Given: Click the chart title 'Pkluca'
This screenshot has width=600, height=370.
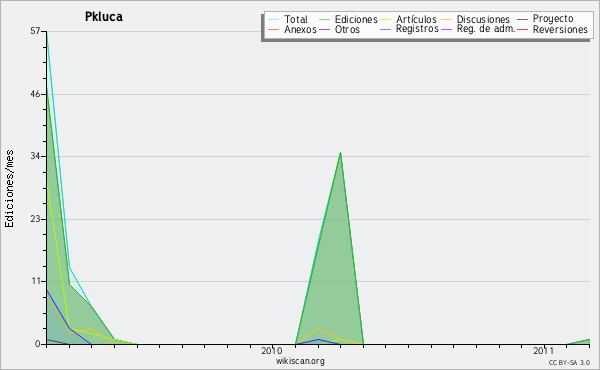Looking at the screenshot, I should coord(104,17).
